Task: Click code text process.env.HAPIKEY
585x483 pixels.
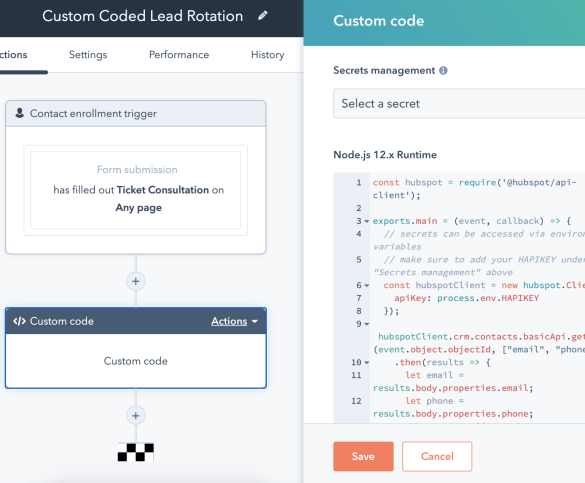Action: coord(488,298)
